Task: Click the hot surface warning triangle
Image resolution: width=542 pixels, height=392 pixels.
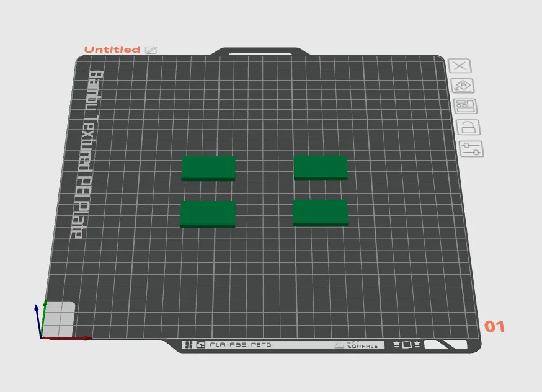Action: click(339, 345)
